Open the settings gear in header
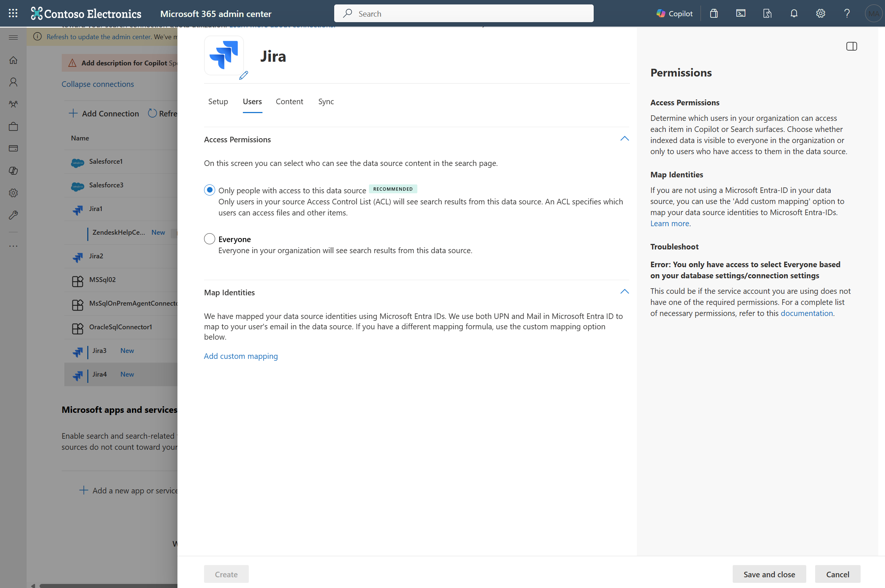This screenshot has height=588, width=885. 821,14
